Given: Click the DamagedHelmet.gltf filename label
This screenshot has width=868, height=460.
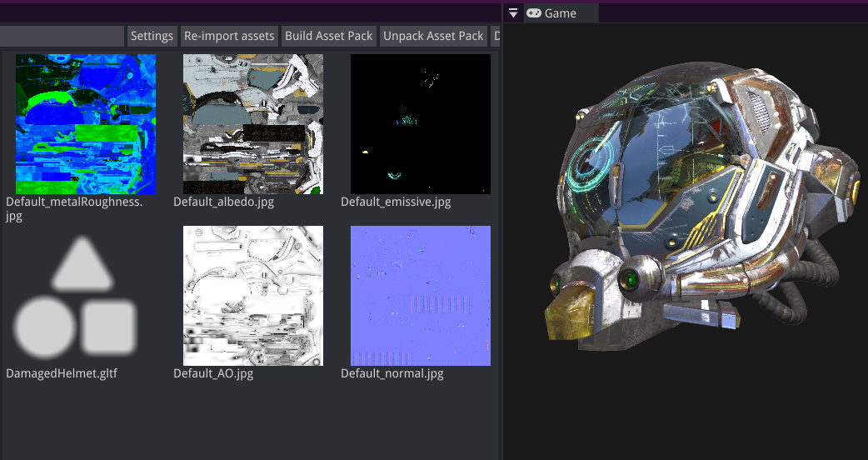Looking at the screenshot, I should (x=62, y=373).
